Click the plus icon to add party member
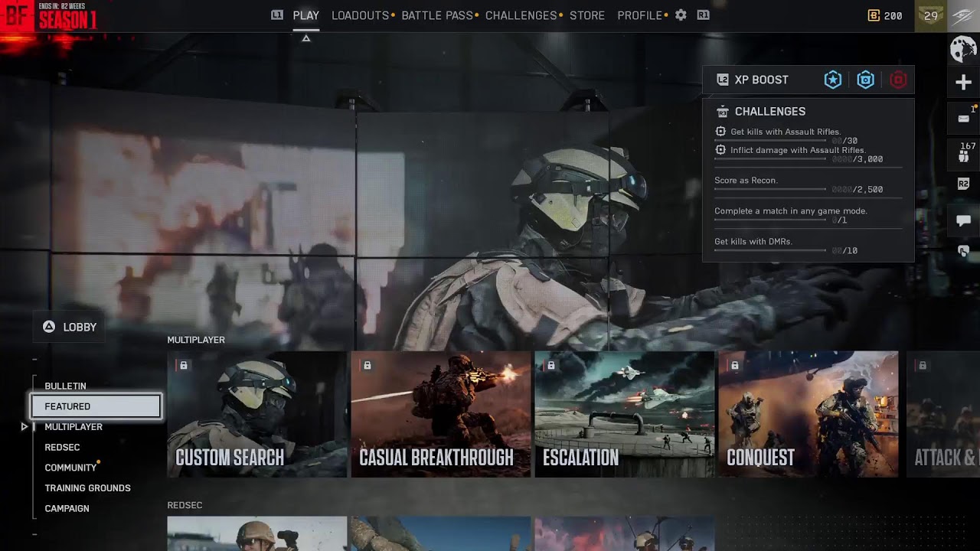980x551 pixels. point(963,83)
